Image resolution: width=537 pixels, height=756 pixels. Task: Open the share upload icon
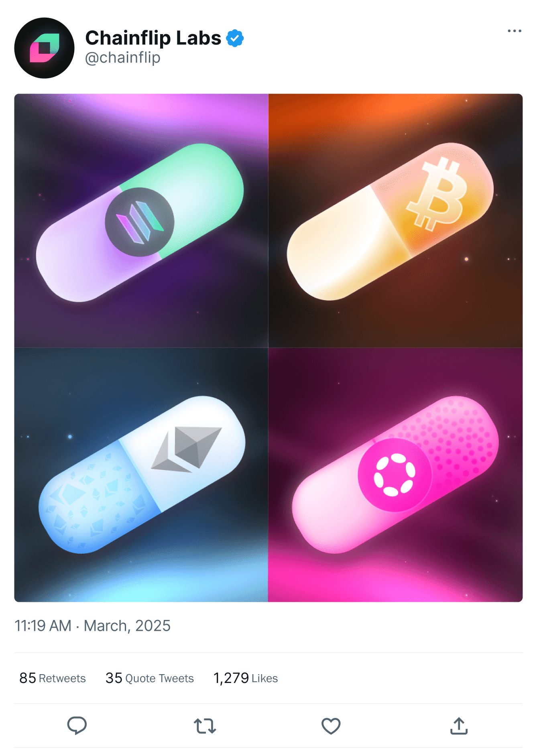click(x=459, y=726)
